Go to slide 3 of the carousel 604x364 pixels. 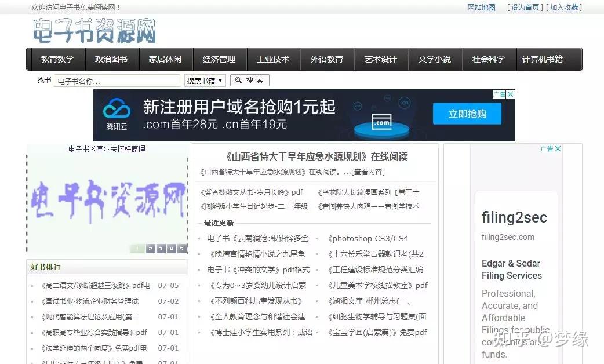point(161,249)
